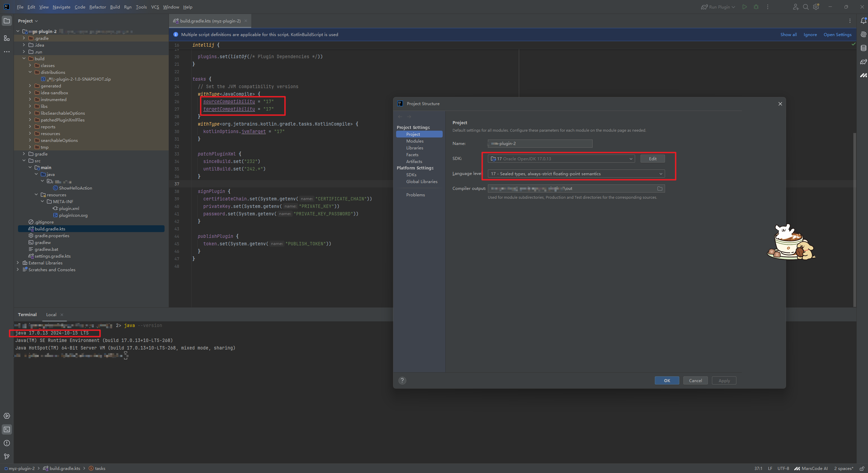Select Modules in Project Settings

tap(415, 141)
